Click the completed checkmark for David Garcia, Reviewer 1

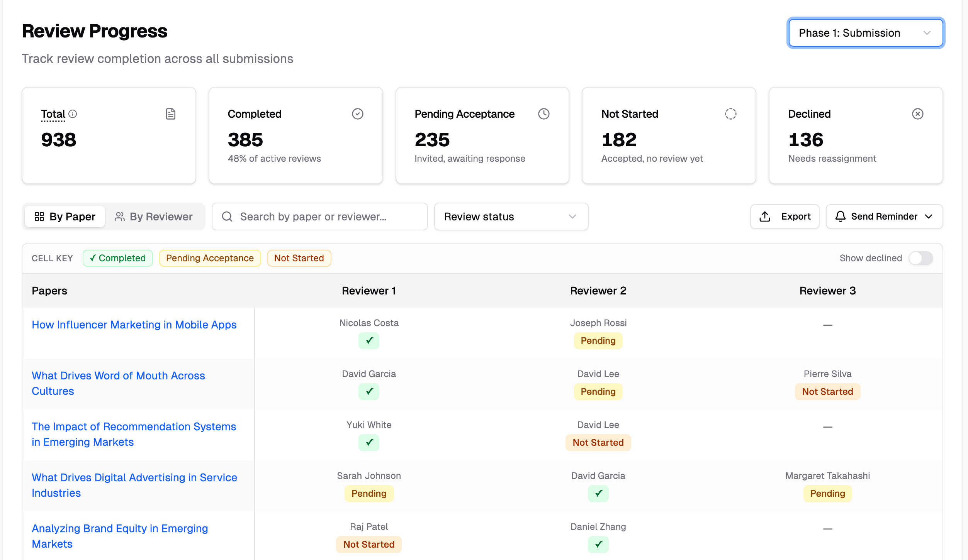pos(369,392)
